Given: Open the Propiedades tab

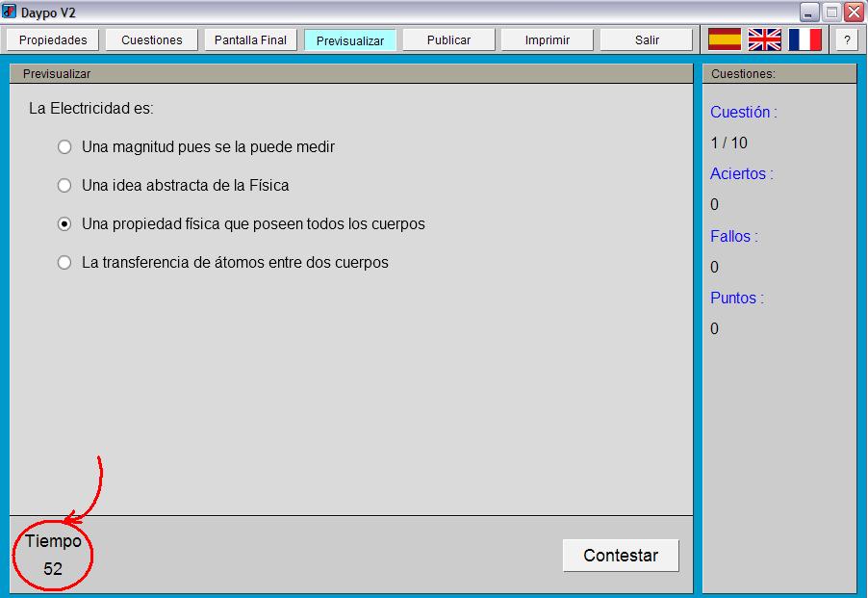Looking at the screenshot, I should click(x=53, y=39).
